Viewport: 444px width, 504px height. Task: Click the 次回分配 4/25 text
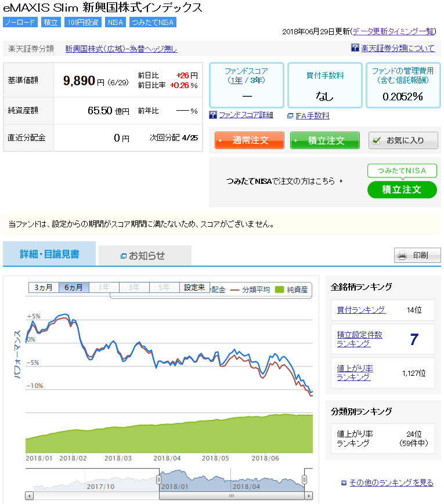pos(174,138)
